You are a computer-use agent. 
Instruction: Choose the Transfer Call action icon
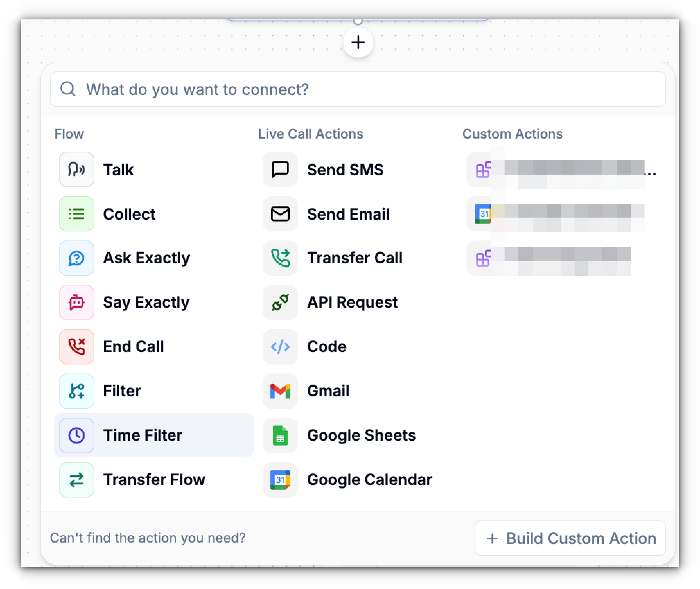coord(280,258)
